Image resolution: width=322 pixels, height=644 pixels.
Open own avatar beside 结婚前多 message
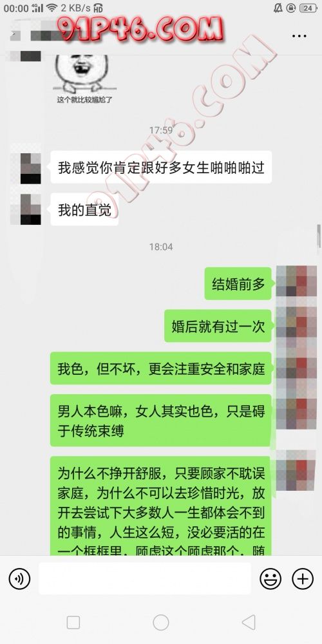296,281
